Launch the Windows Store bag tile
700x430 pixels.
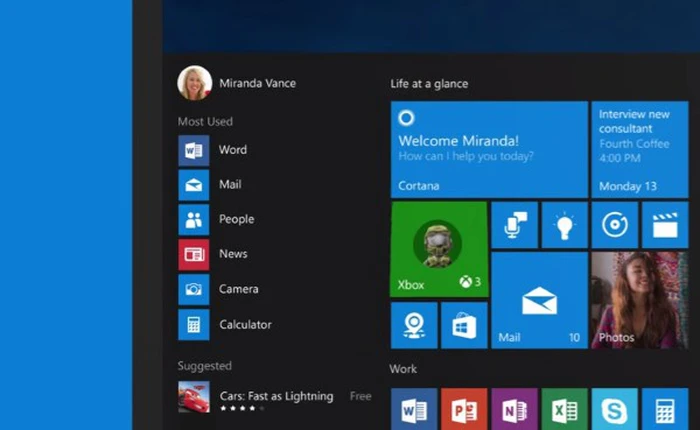pyautogui.click(x=464, y=326)
